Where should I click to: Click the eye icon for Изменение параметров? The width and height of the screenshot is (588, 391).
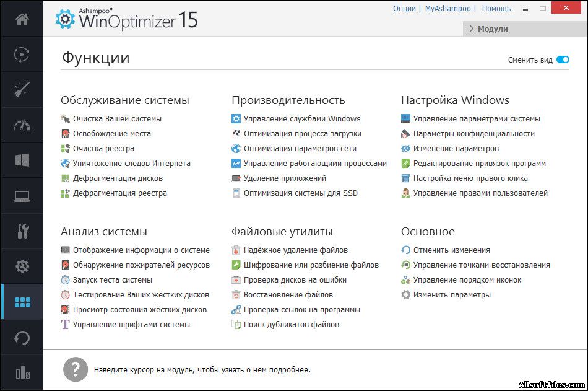[405, 149]
